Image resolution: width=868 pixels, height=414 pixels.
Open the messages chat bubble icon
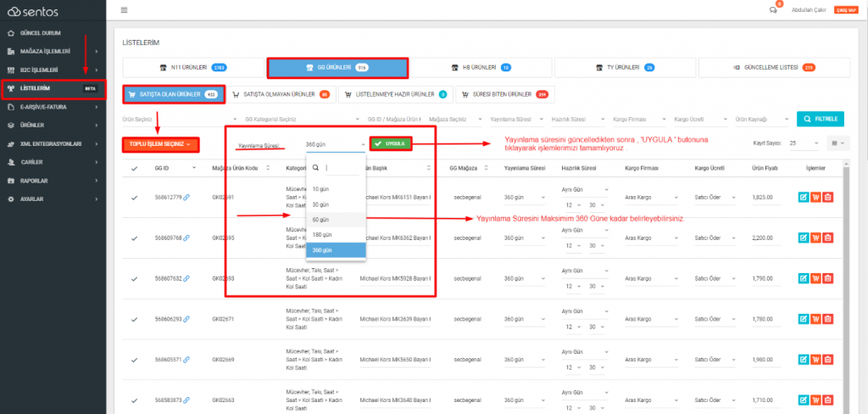(x=772, y=10)
